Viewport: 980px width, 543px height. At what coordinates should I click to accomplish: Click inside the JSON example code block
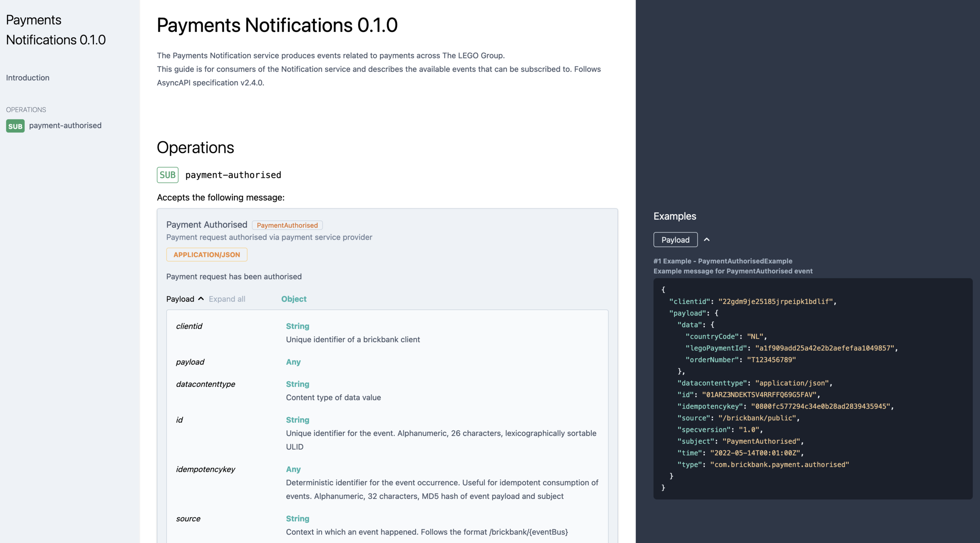pos(812,389)
